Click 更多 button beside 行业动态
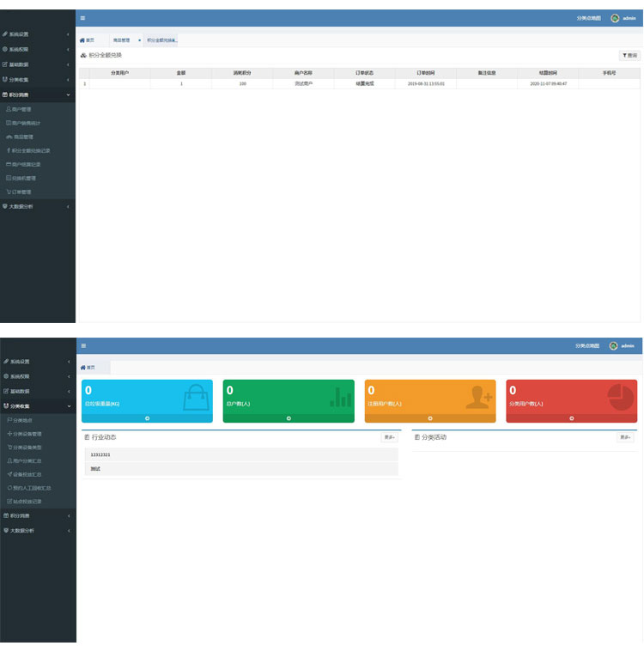This screenshot has height=652, width=644. 390,437
